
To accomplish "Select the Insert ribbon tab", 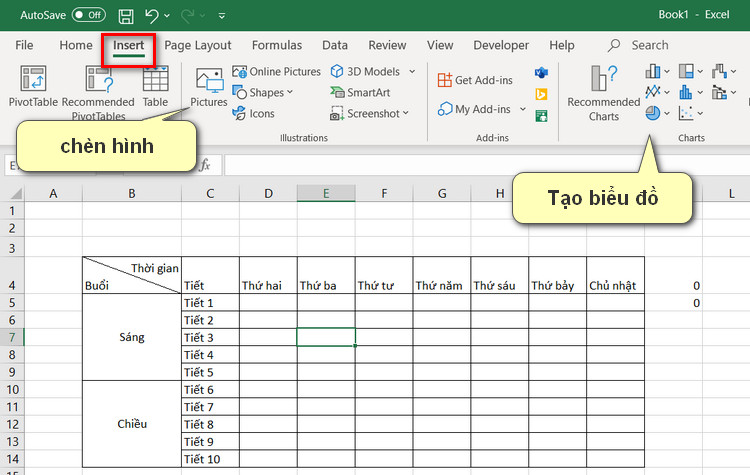I will click(128, 45).
